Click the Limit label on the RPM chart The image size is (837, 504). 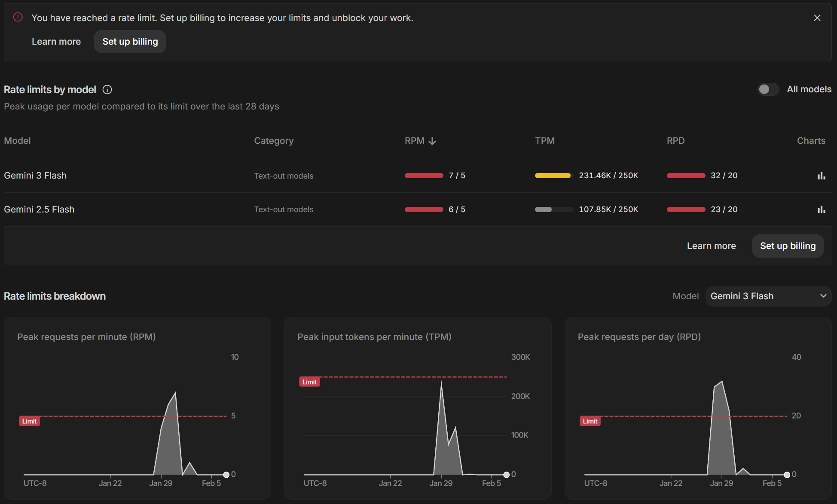[30, 421]
